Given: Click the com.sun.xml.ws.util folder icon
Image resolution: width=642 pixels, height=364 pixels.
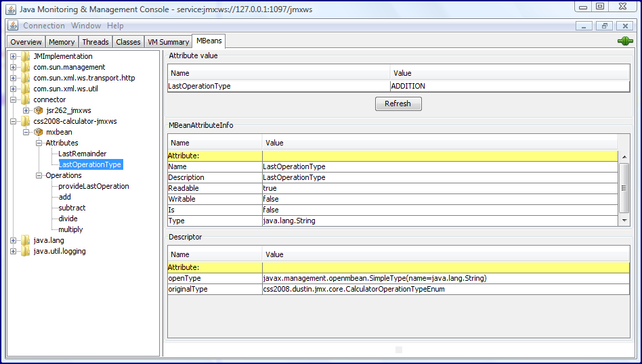Looking at the screenshot, I should [x=26, y=89].
